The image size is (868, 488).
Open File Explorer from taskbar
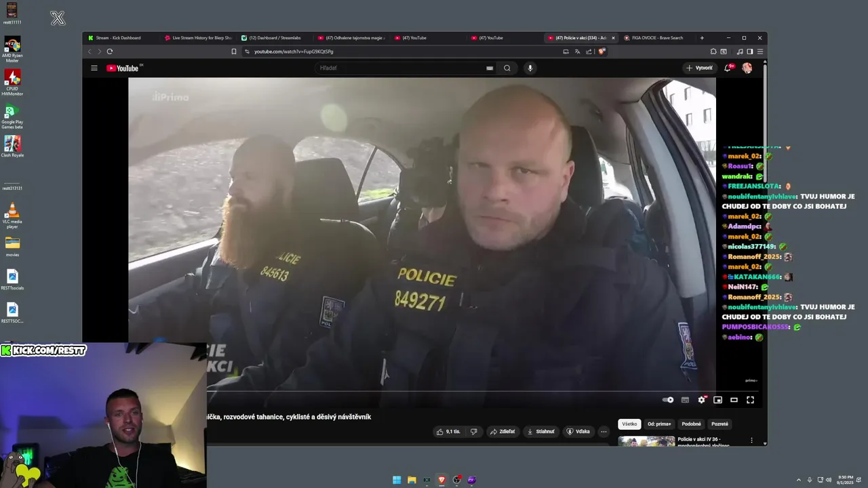[412, 480]
